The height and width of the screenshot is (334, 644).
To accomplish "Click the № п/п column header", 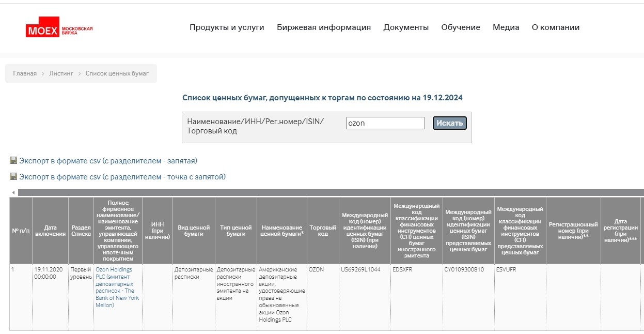I will (x=21, y=231).
